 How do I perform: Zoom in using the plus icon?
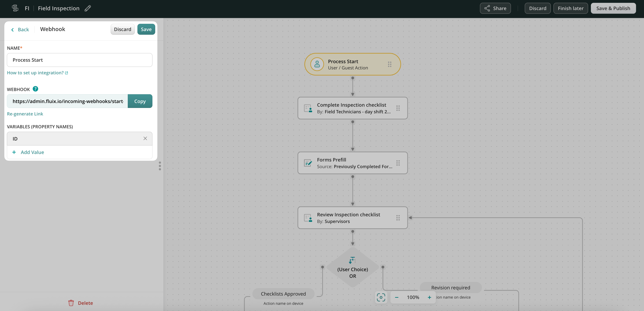click(x=429, y=297)
